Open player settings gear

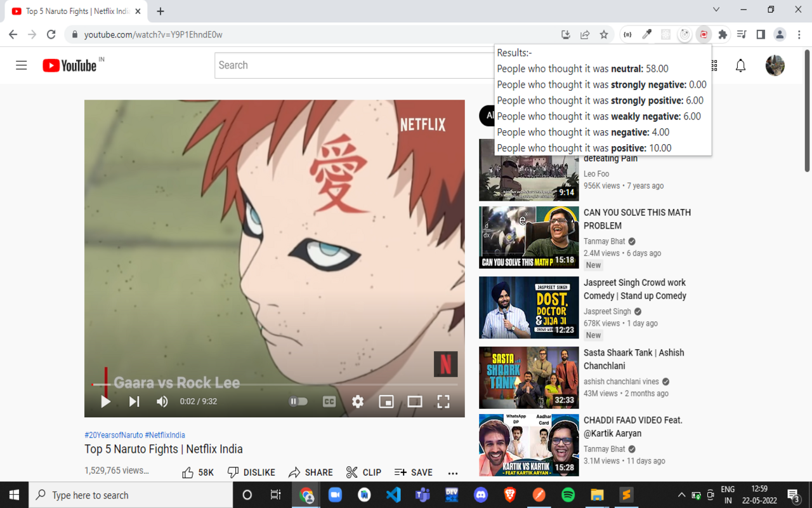pos(358,401)
